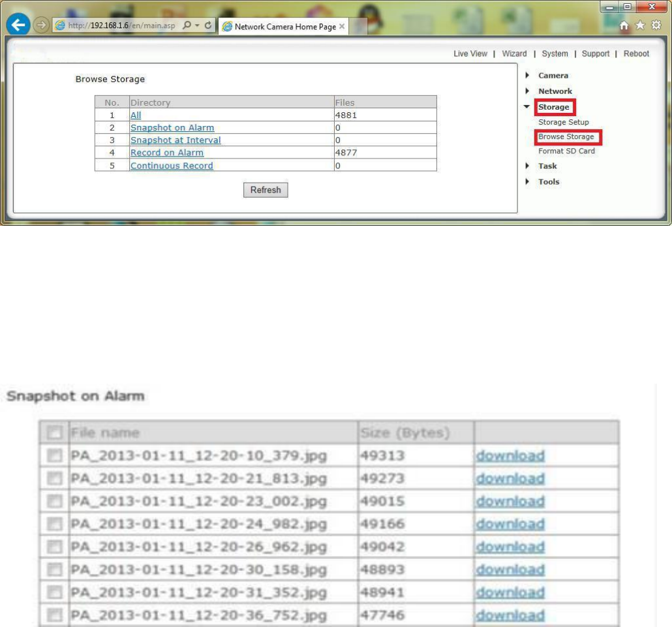Download the 49166-byte file
This screenshot has height=627, width=672.
[x=510, y=524]
